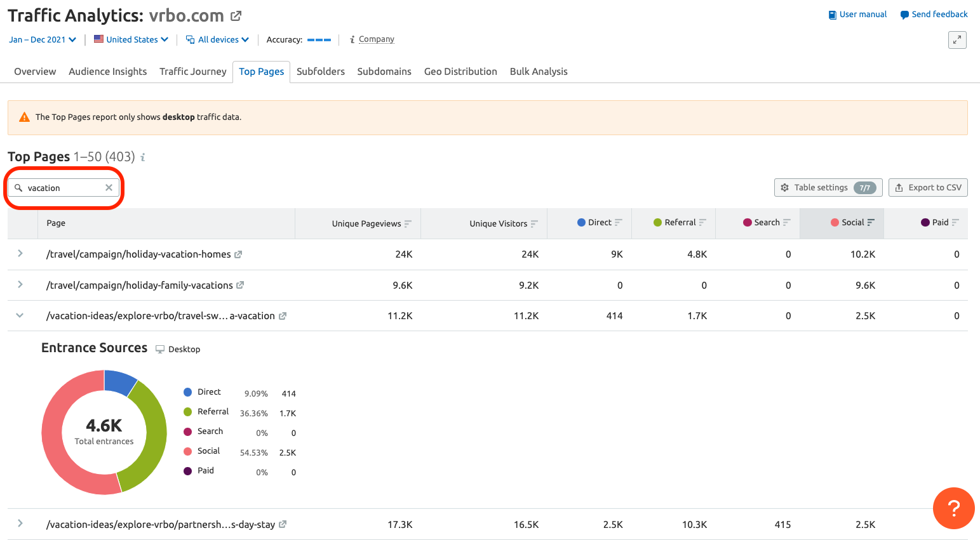Image resolution: width=980 pixels, height=540 pixels.
Task: Clear the vacation search filter
Action: tap(109, 188)
